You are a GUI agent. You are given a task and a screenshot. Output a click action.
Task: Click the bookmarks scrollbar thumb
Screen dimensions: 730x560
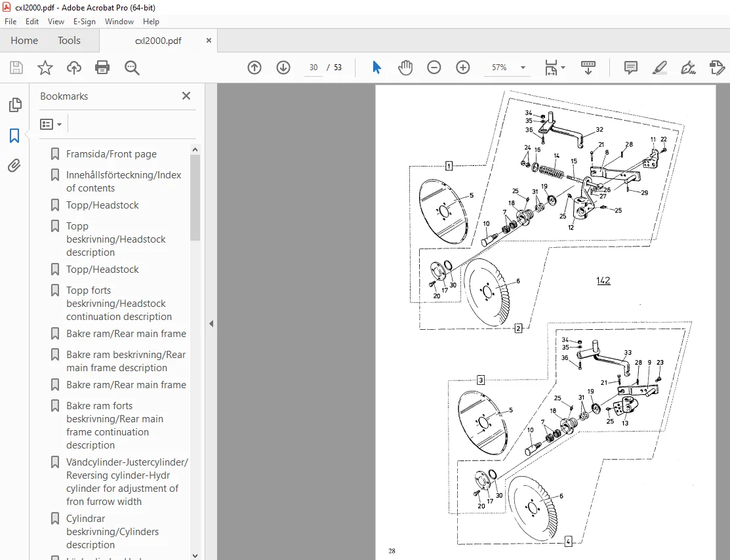coord(195,198)
